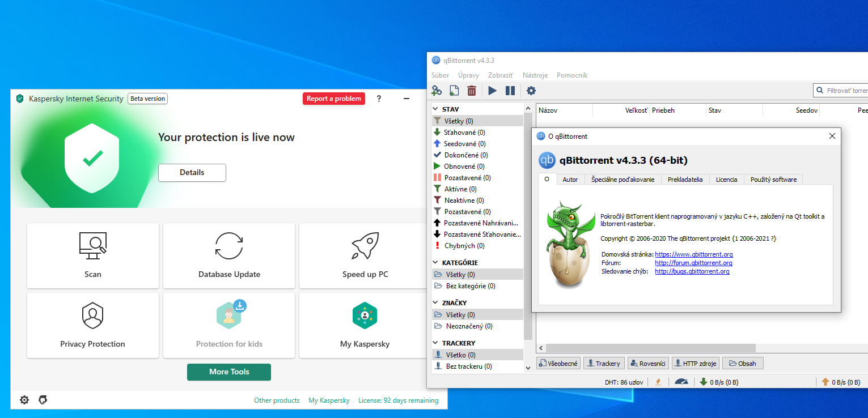
Task: Switch to the Licencia tab
Action: (x=726, y=180)
